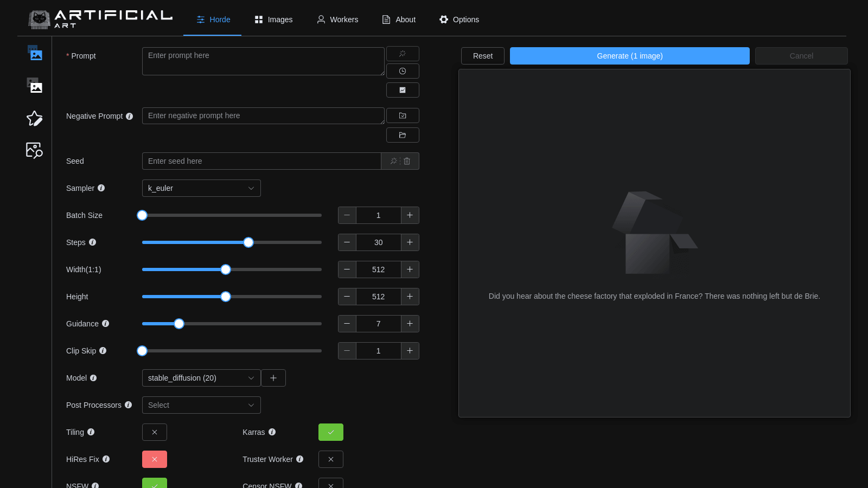The height and width of the screenshot is (488, 868).
Task: Select the text-to-image sidebar icon
Action: coord(35,53)
